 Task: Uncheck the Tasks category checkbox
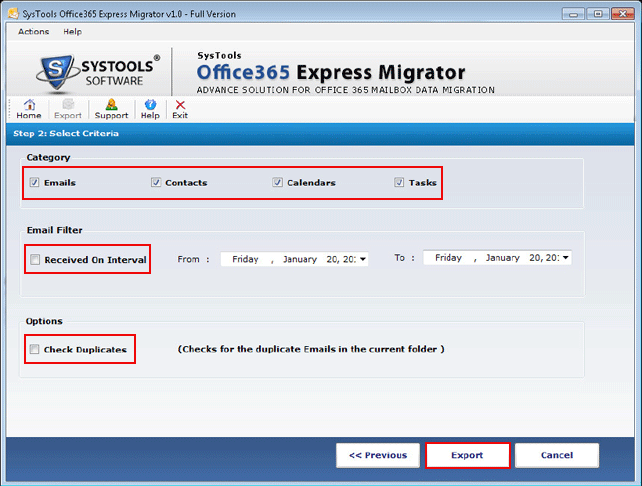[x=399, y=182]
